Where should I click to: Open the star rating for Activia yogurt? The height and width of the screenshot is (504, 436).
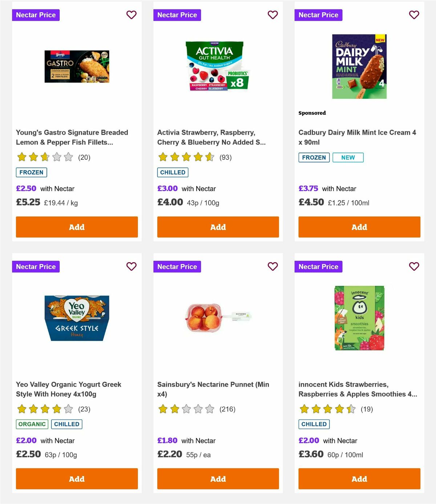[x=186, y=157]
